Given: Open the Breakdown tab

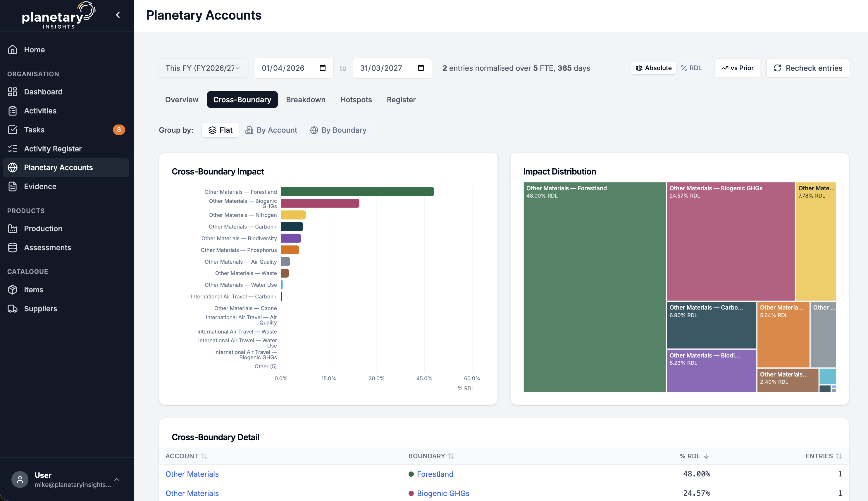Looking at the screenshot, I should coord(306,99).
